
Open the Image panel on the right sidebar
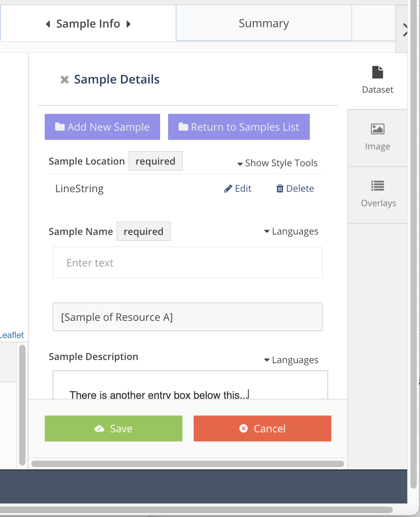pos(377,129)
